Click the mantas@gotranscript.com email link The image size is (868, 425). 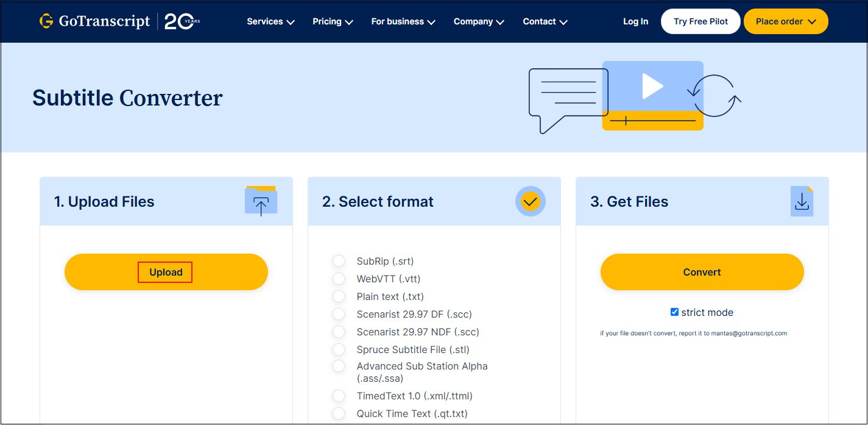pyautogui.click(x=749, y=333)
